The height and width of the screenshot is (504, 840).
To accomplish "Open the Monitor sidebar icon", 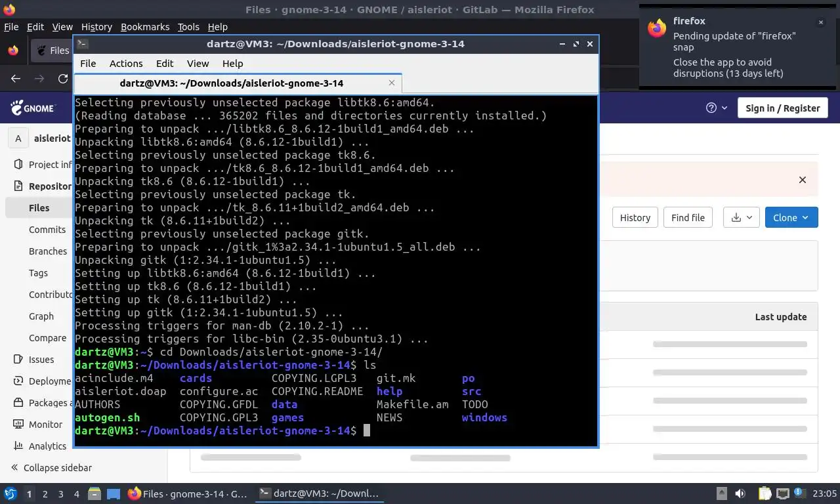I will 18,424.
